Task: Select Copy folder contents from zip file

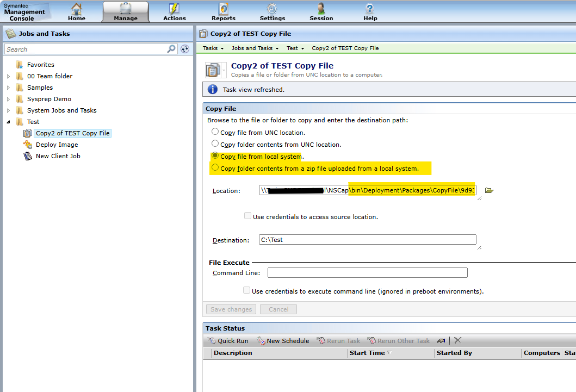Action: point(215,168)
